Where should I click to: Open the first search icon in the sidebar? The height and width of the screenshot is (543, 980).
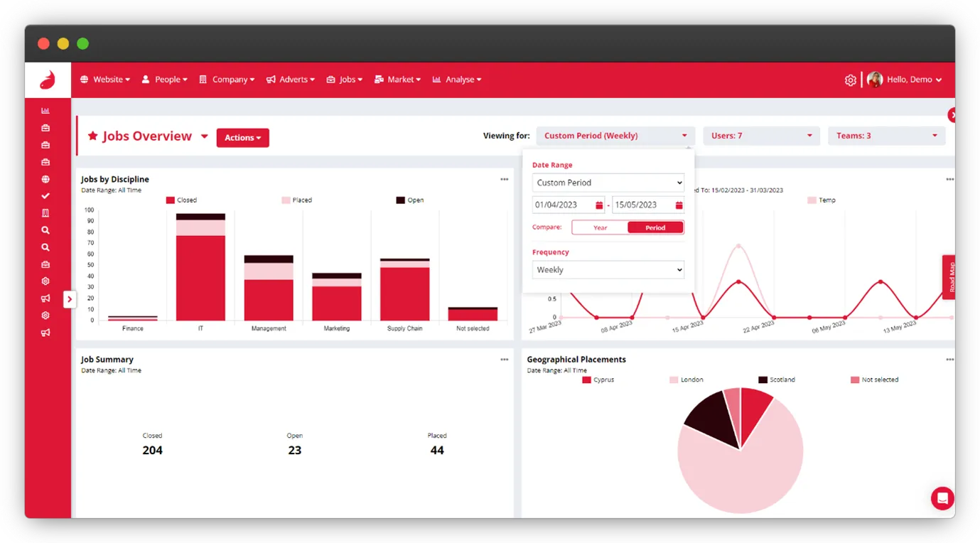coord(45,230)
